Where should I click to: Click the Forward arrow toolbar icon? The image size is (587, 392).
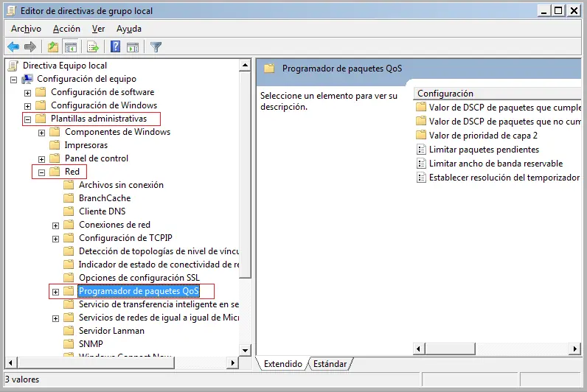click(30, 47)
